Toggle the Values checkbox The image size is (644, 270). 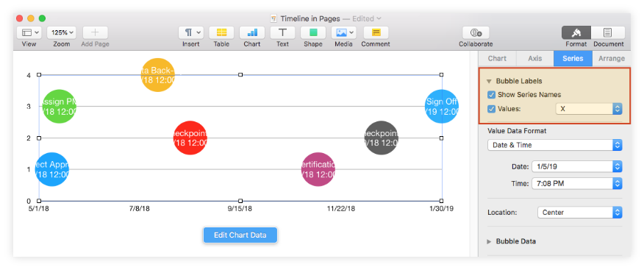[491, 109]
